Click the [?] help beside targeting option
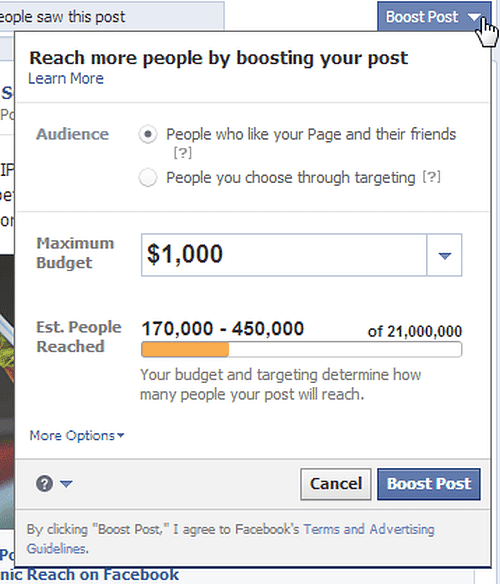The width and height of the screenshot is (500, 584). [x=431, y=177]
